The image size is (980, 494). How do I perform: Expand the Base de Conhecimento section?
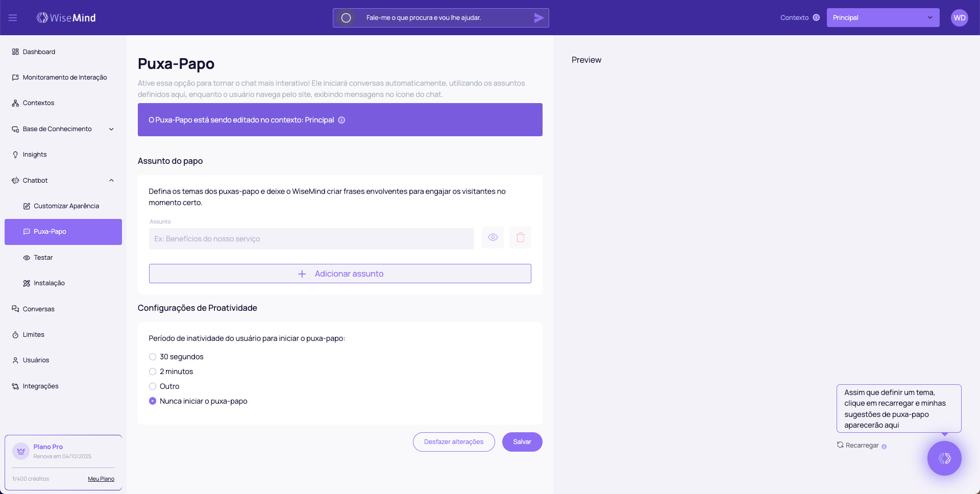pos(111,129)
